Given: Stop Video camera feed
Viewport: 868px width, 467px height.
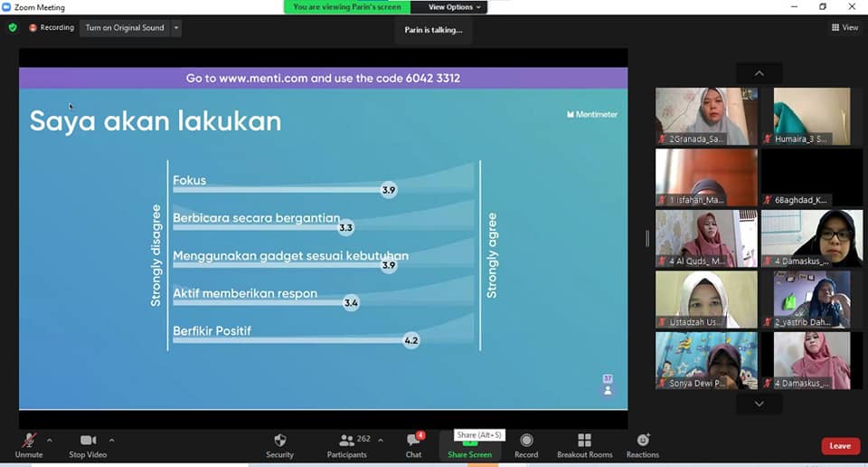Looking at the screenshot, I should tap(88, 443).
